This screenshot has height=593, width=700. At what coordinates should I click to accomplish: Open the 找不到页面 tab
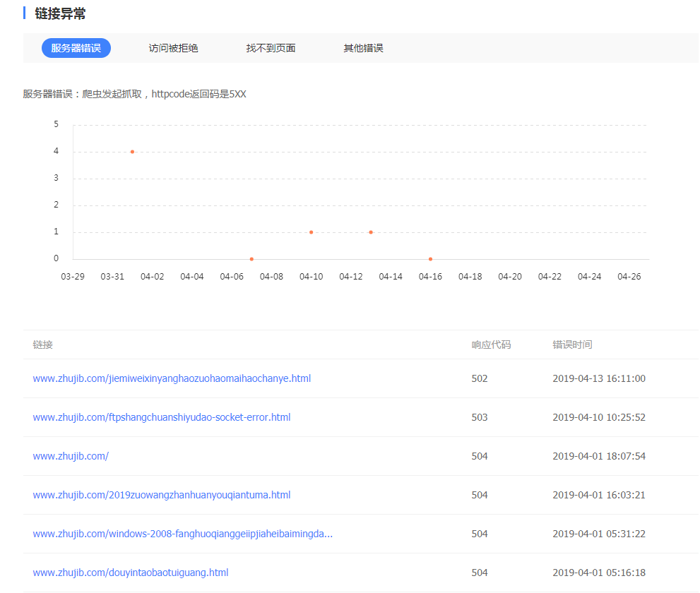(x=271, y=48)
